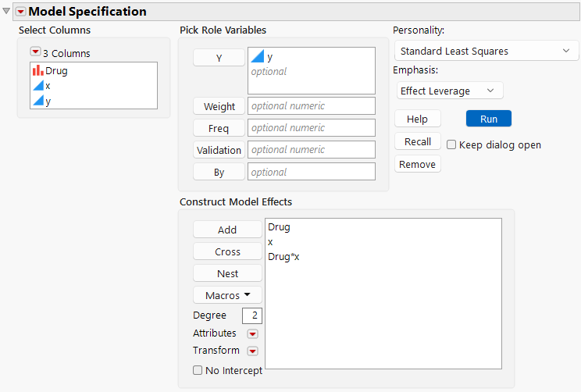This screenshot has height=392, width=581.
Task: Click the Recall button
Action: coord(418,141)
